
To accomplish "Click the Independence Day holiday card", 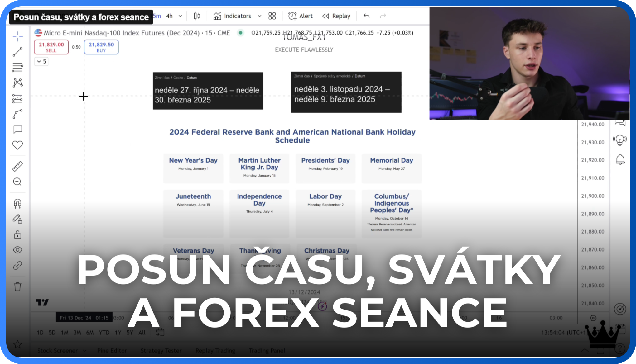I will [259, 214].
